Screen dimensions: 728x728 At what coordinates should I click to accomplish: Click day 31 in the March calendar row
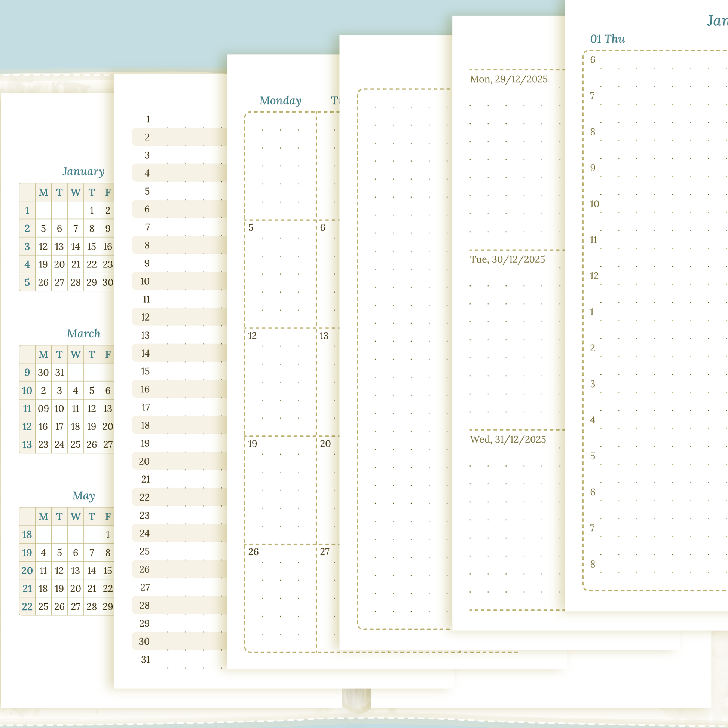[x=59, y=373]
